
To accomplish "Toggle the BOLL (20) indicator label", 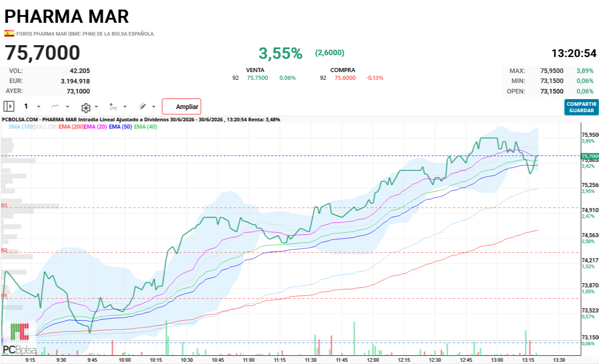I will [x=46, y=127].
